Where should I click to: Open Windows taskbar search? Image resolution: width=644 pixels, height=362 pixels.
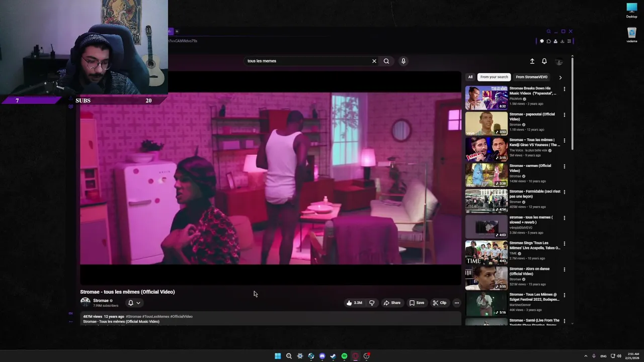tap(289, 356)
